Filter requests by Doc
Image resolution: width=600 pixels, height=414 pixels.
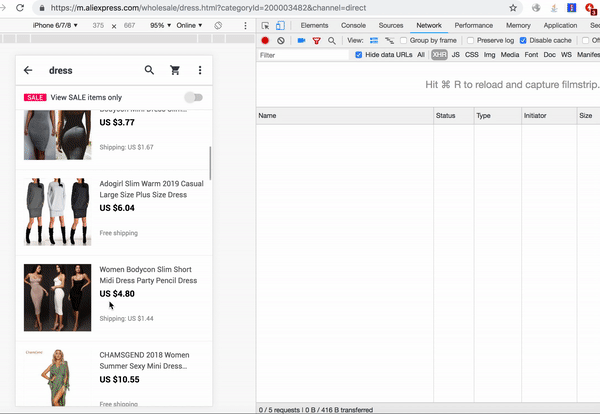click(x=549, y=55)
